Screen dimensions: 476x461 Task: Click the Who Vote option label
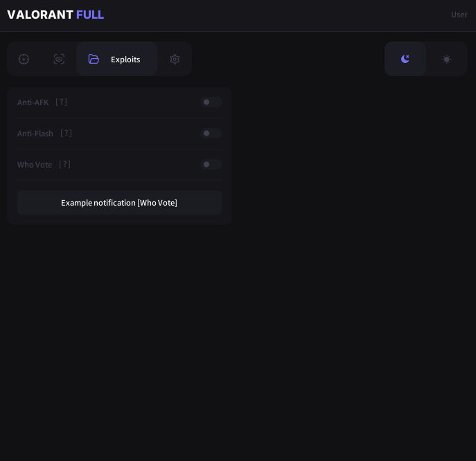(x=35, y=165)
